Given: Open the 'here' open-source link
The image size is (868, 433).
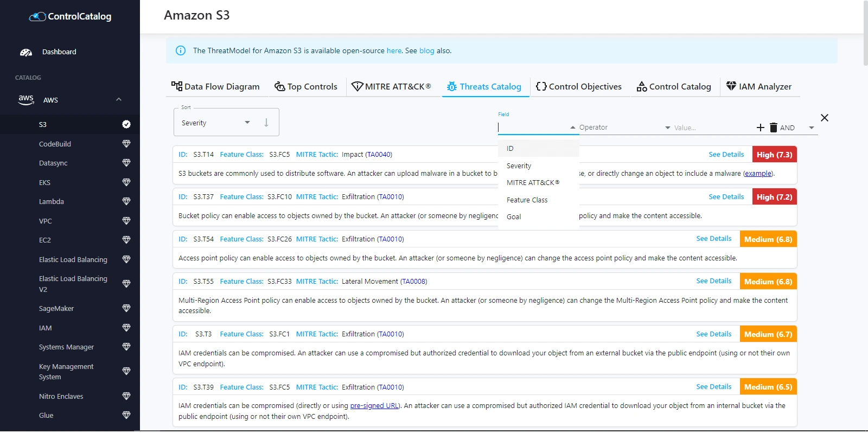Looking at the screenshot, I should pos(394,50).
